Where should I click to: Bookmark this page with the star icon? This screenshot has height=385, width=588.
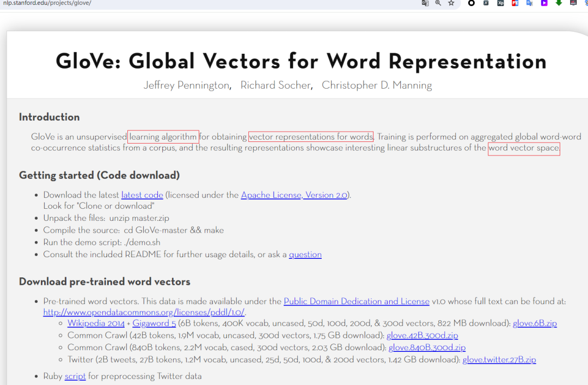click(451, 3)
